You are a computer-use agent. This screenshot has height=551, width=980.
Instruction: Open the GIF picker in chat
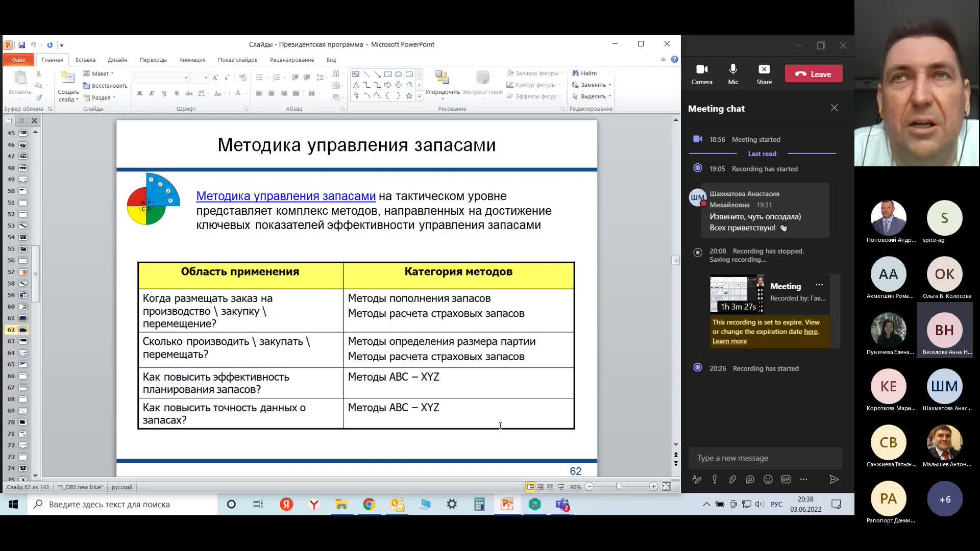[786, 479]
